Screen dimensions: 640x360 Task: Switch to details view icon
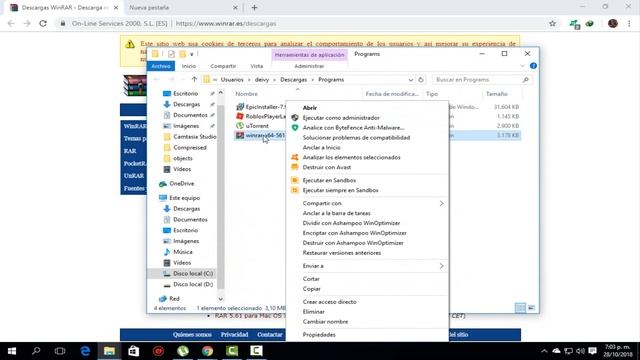click(520, 308)
